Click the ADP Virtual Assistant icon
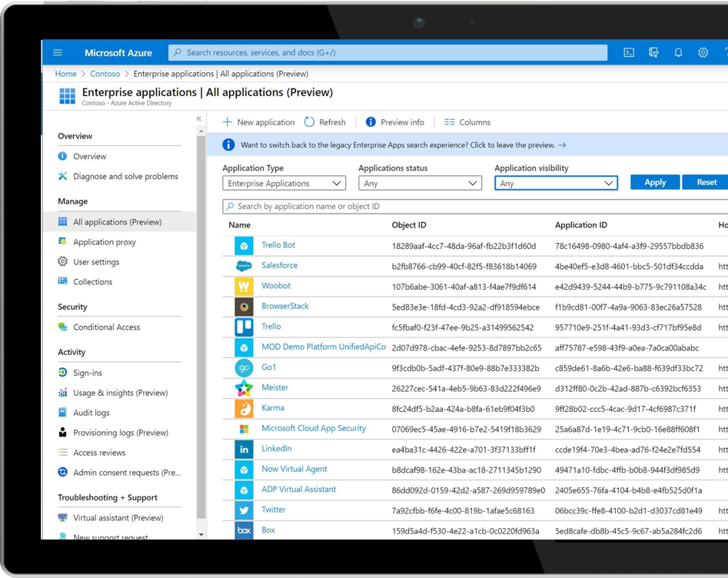 click(x=244, y=490)
